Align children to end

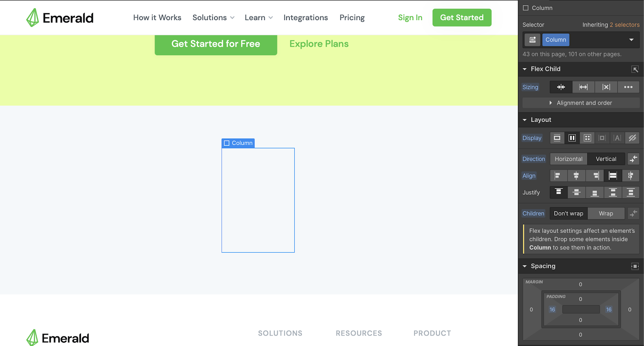click(x=595, y=176)
